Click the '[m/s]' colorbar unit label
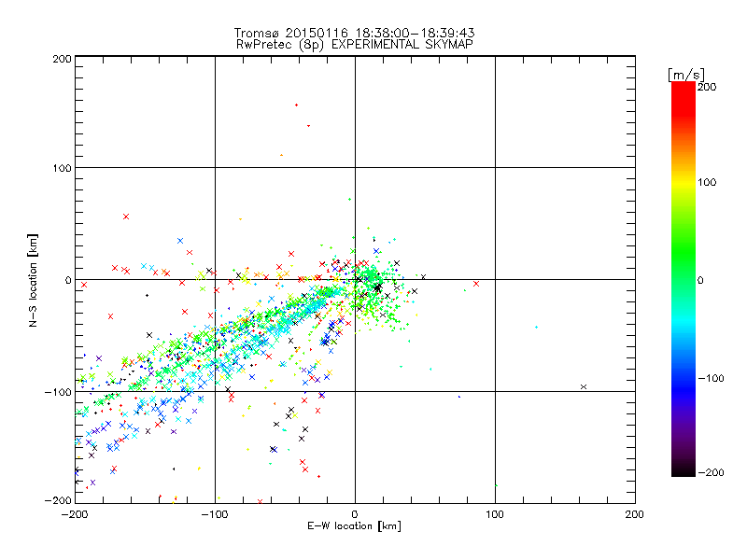The height and width of the screenshot is (560, 747). coord(686,75)
